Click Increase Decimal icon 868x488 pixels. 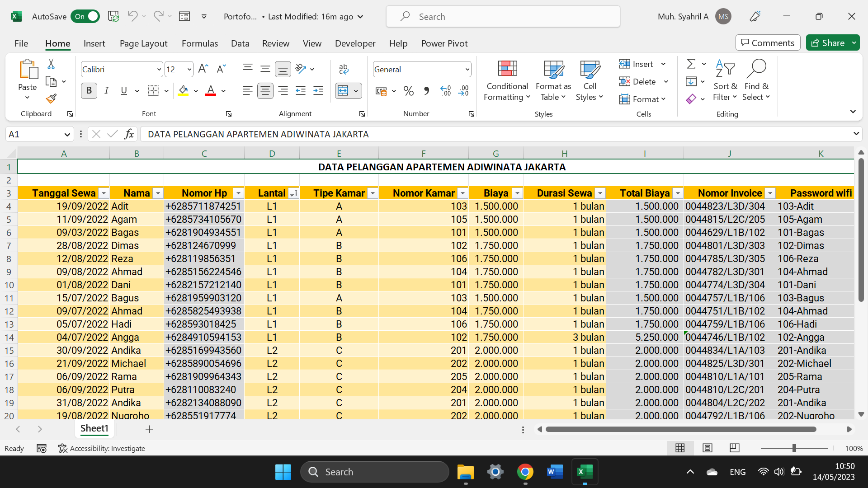tap(445, 91)
